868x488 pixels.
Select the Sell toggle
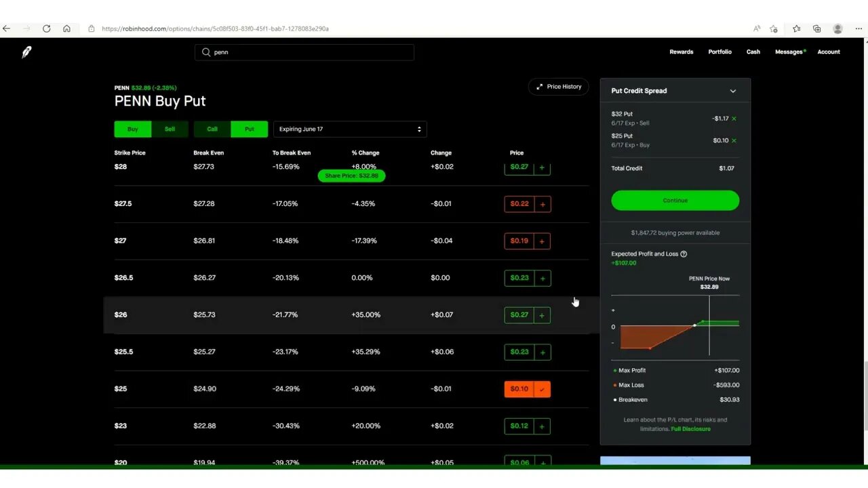pyautogui.click(x=170, y=129)
